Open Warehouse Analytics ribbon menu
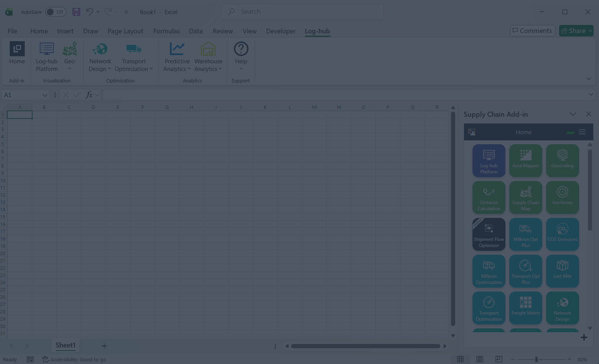Image resolution: width=599 pixels, height=364 pixels. pyautogui.click(x=208, y=57)
